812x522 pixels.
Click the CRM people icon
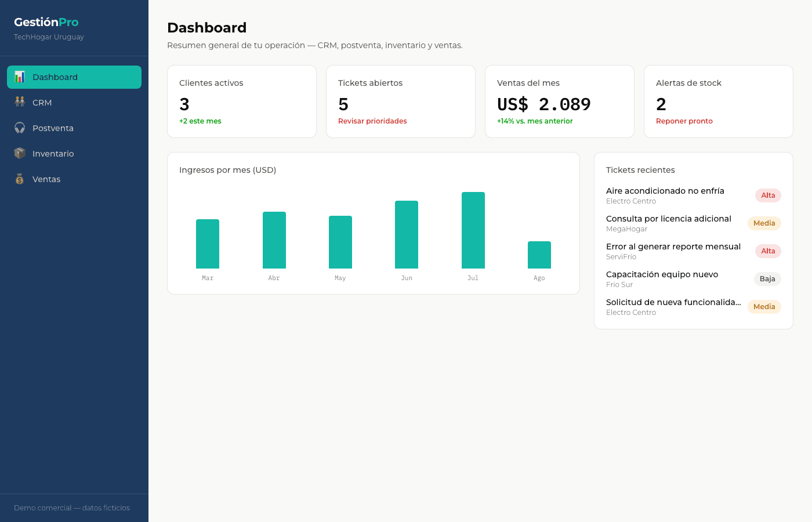pyautogui.click(x=20, y=103)
